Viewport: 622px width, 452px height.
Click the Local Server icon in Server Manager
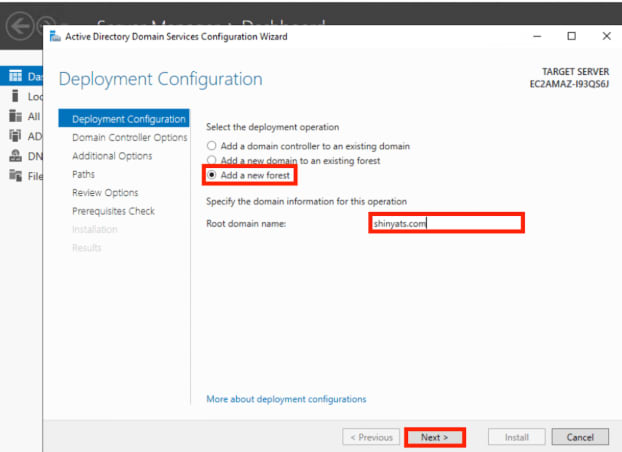pyautogui.click(x=15, y=96)
